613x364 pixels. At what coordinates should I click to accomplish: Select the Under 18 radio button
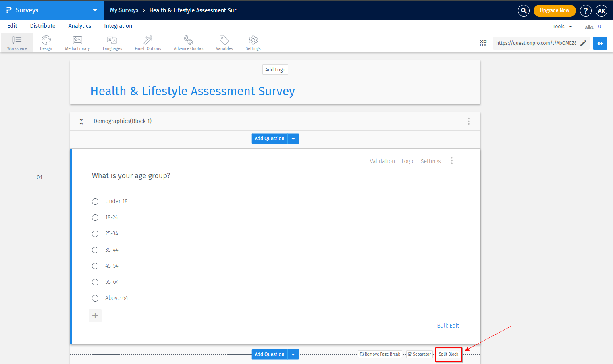coord(95,201)
